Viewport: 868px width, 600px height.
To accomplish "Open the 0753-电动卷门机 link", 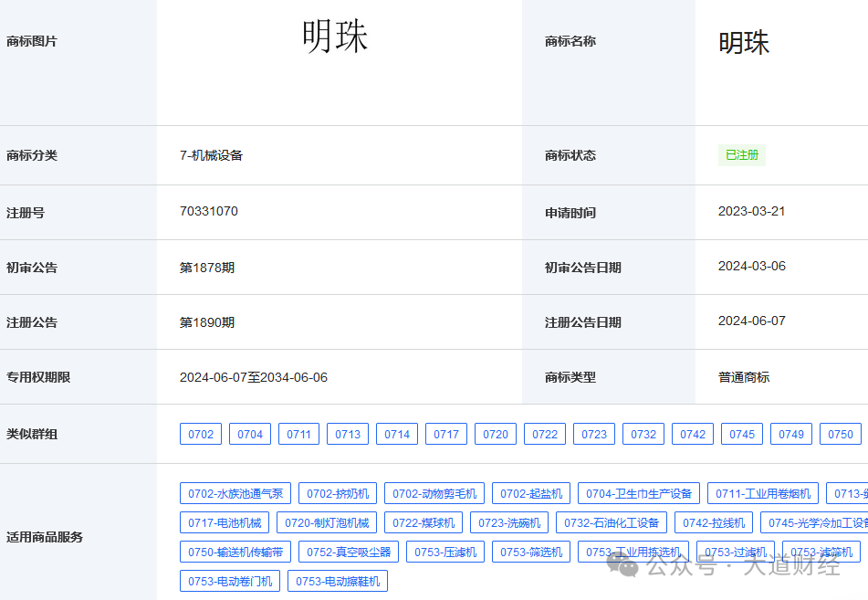I will [228, 581].
